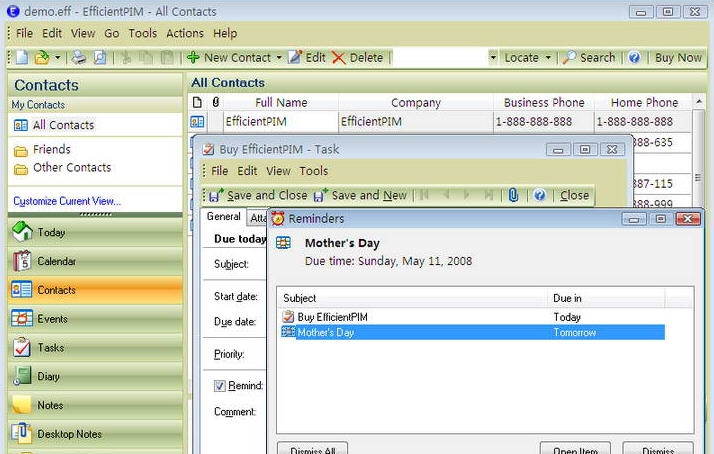Open View menu in Task window
The image size is (714, 454).
[x=278, y=171]
